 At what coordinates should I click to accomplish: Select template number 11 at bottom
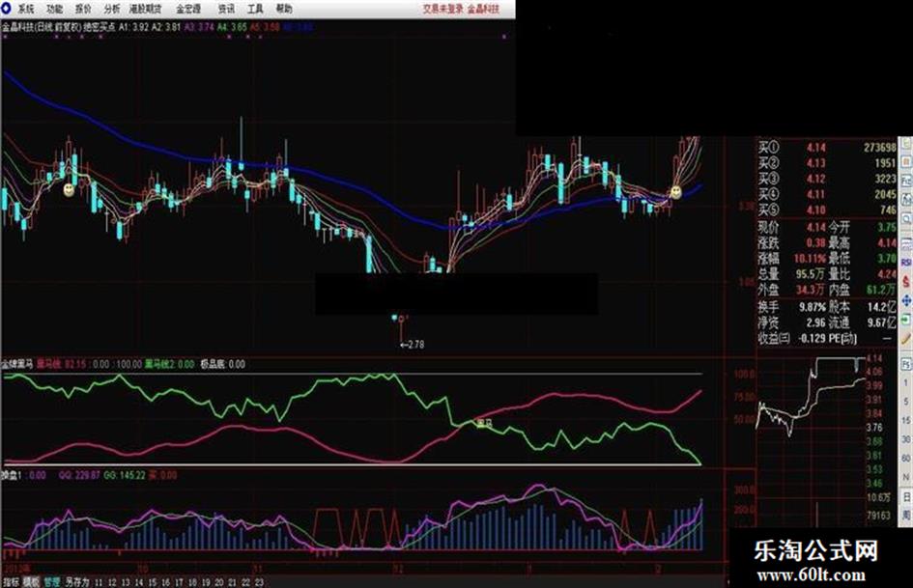99,582
